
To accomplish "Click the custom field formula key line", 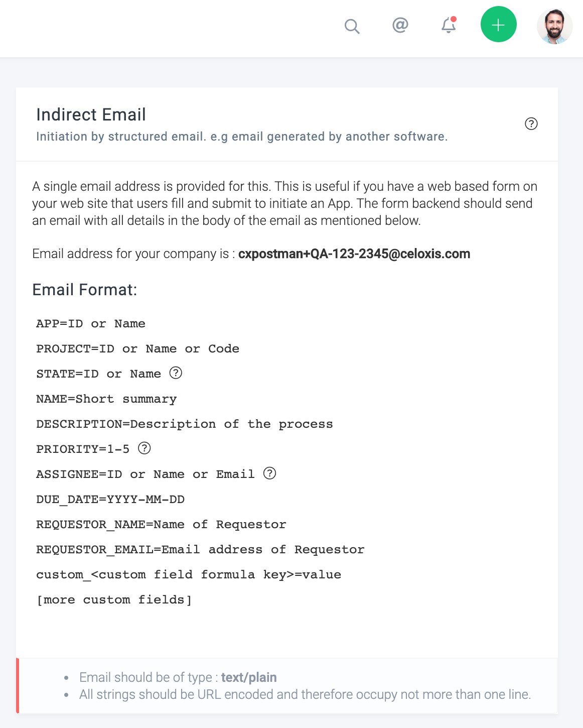I will point(189,575).
